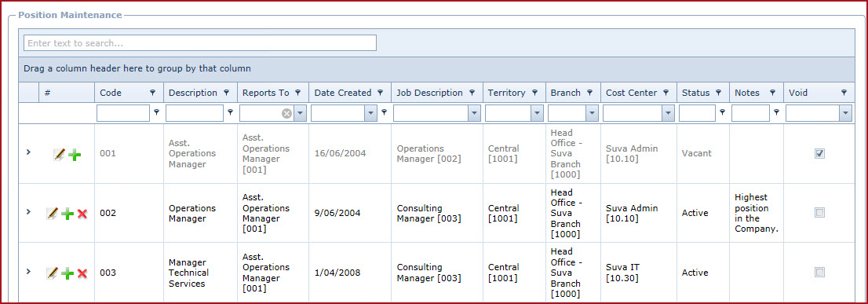The height and width of the screenshot is (304, 868).
Task: Open filter icon on Code column header
Action: point(153,93)
